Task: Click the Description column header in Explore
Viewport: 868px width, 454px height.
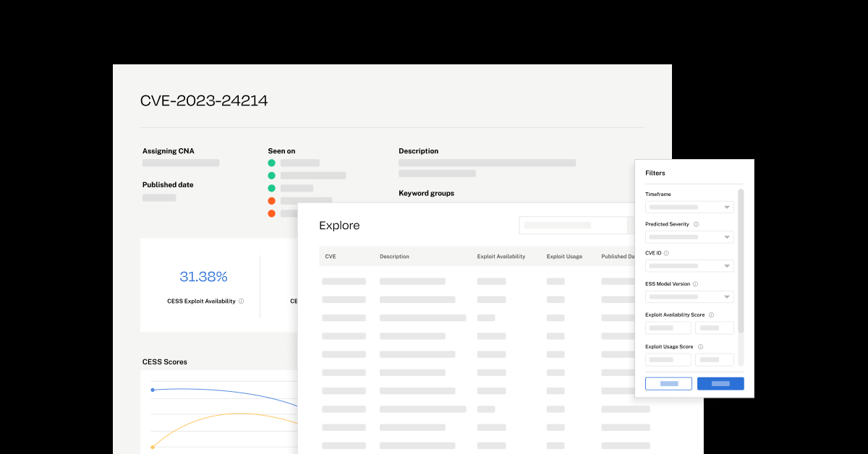Action: point(394,257)
